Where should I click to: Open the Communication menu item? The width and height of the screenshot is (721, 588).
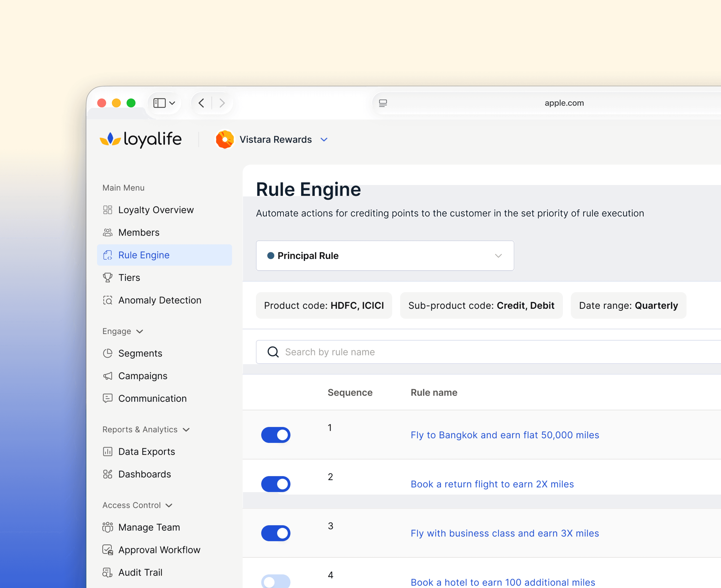(152, 398)
